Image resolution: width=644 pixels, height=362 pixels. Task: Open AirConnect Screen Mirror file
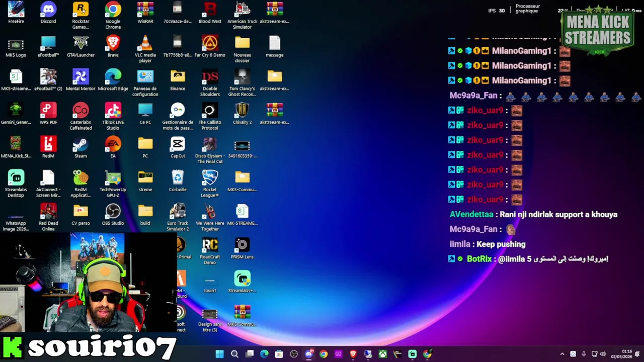click(48, 184)
